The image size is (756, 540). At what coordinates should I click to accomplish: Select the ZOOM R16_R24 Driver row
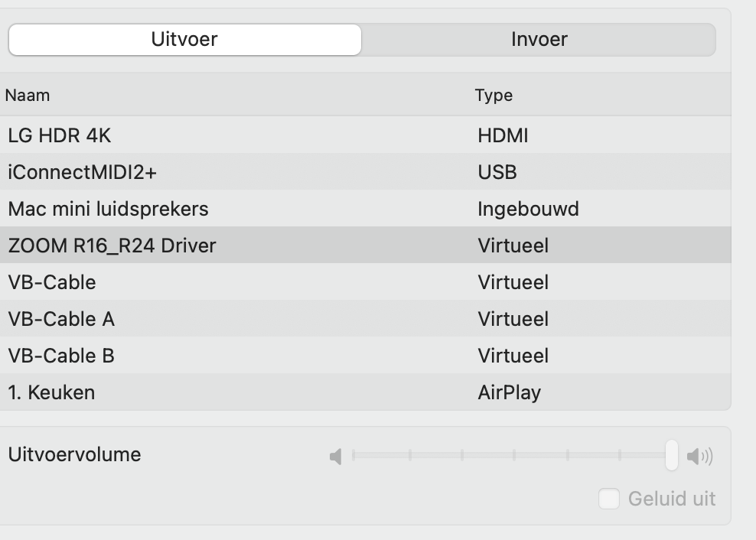pyautogui.click(x=112, y=246)
